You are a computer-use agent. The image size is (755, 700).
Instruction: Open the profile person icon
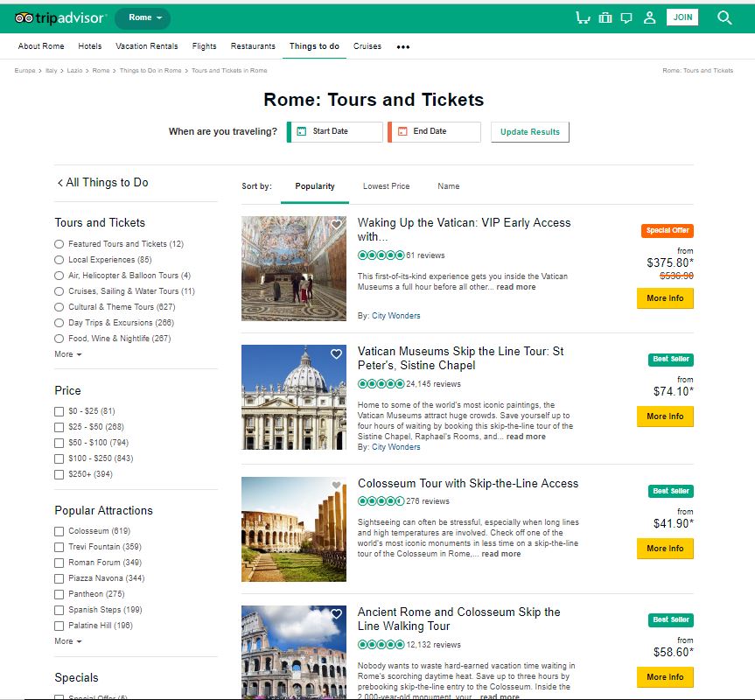[647, 17]
